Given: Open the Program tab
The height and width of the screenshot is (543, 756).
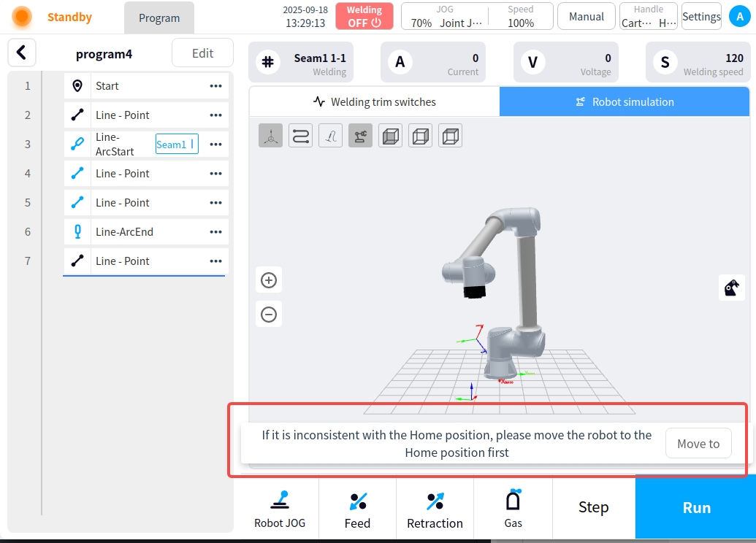Looking at the screenshot, I should pyautogui.click(x=159, y=18).
